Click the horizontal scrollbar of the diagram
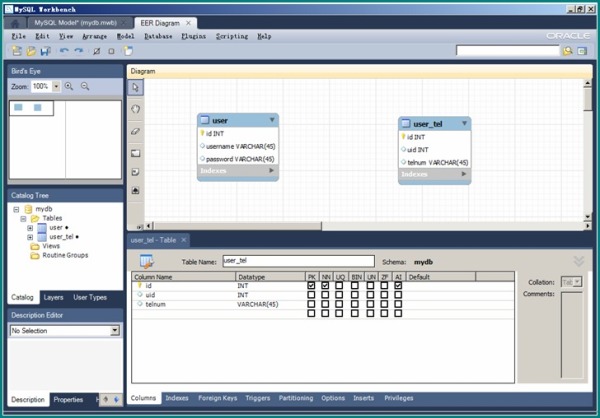600x418 pixels. click(x=237, y=226)
